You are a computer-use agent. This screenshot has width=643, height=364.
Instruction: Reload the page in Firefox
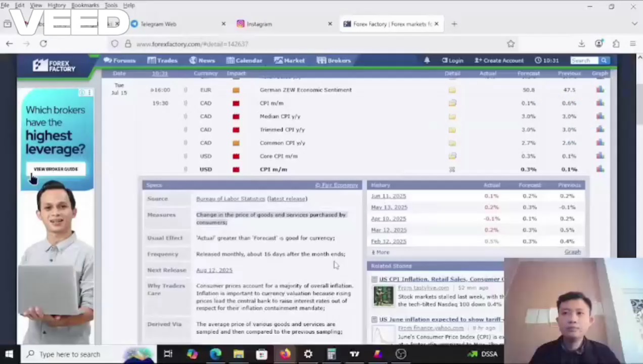click(43, 44)
